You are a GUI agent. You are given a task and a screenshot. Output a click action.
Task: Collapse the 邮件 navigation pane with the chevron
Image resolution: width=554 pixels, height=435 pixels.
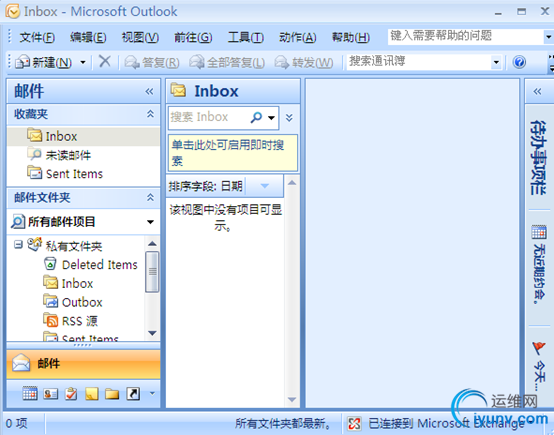click(149, 92)
